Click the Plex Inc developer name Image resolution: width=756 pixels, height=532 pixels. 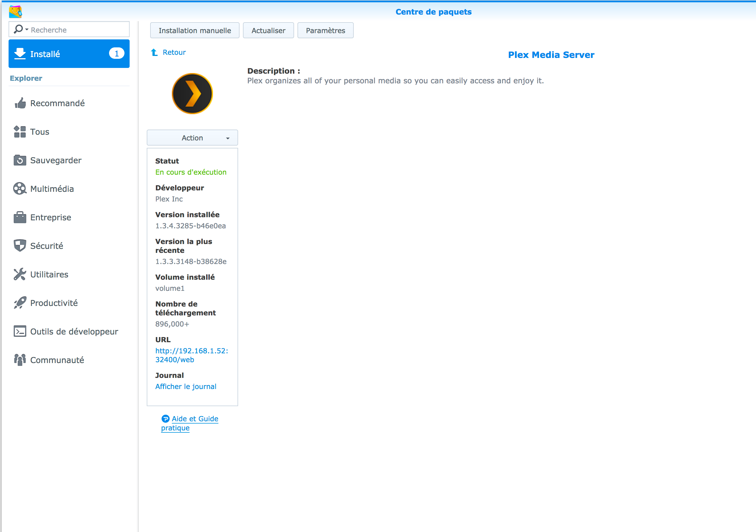169,199
